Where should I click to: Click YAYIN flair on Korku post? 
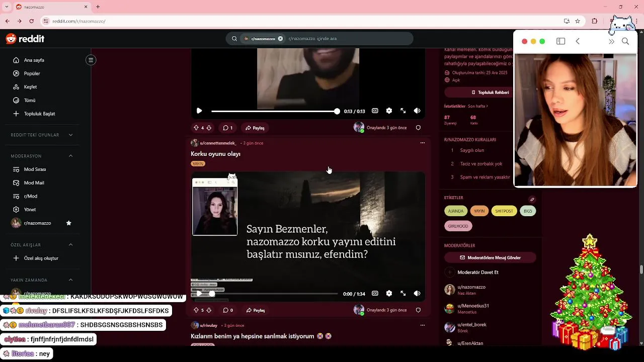click(x=198, y=164)
